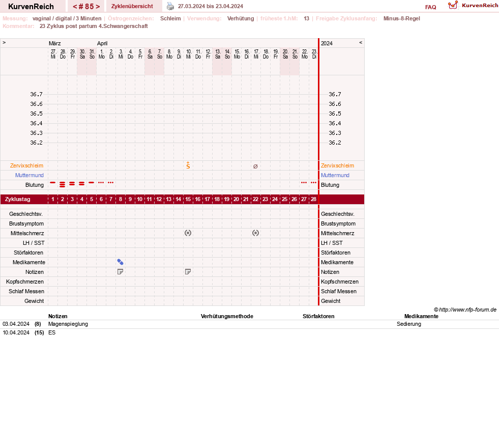Select cycle day 1 in the Zyklustag bar
The width and height of the screenshot is (499, 448).
coord(53,200)
